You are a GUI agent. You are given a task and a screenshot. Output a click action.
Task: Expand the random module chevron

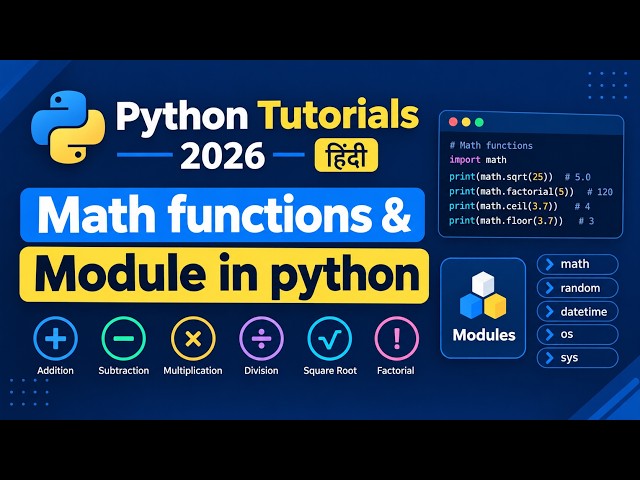[549, 288]
